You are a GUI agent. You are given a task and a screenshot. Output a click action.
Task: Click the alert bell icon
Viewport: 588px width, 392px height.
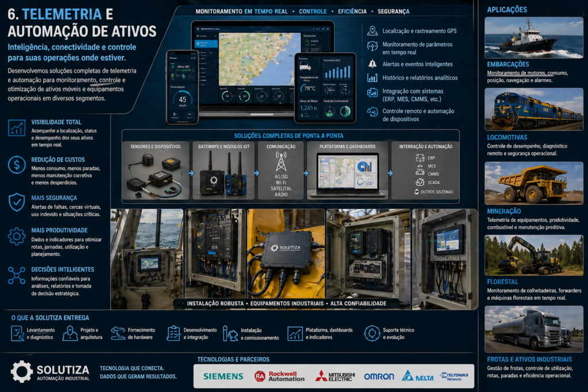click(x=372, y=64)
